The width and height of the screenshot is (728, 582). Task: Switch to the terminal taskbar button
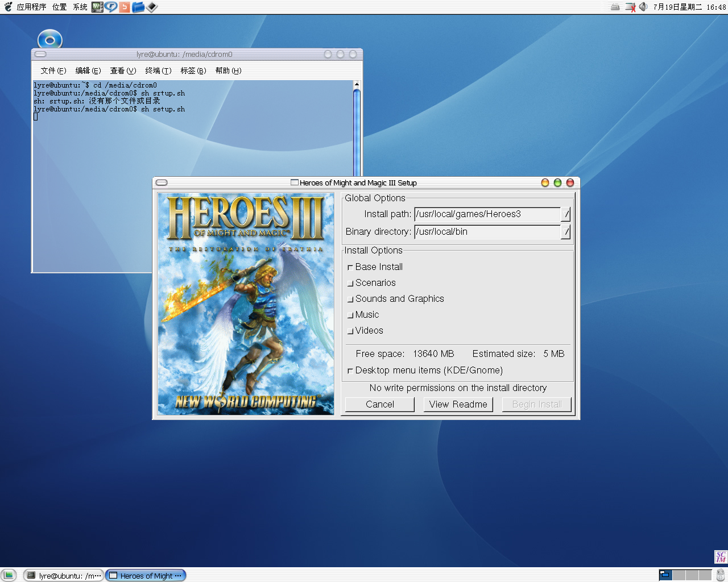pos(64,575)
